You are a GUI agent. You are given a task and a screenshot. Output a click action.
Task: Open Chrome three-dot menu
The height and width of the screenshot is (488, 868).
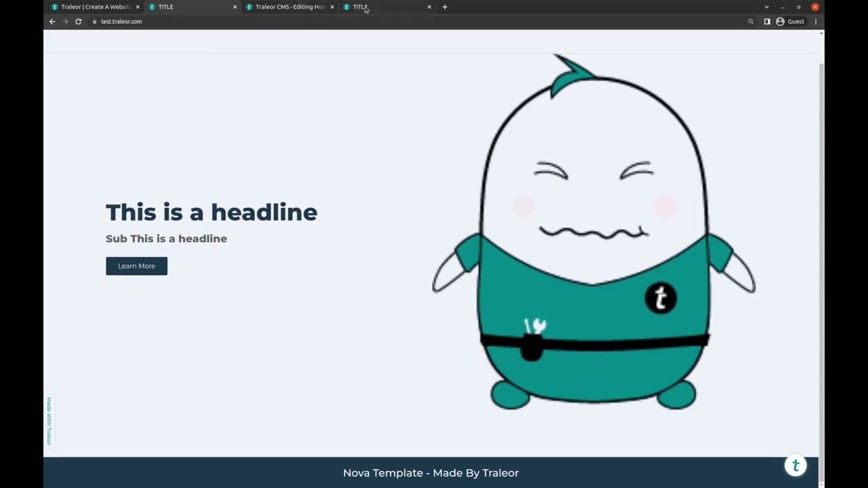pos(816,22)
